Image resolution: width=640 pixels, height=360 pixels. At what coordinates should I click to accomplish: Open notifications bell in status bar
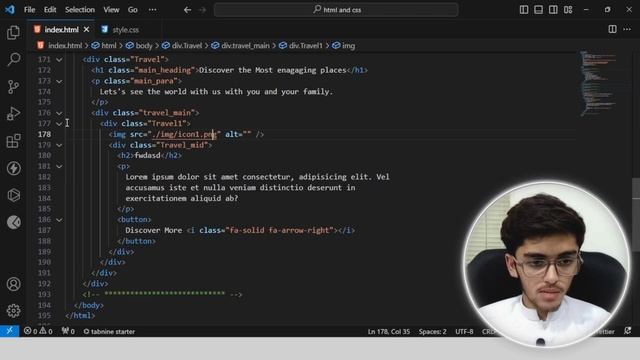click(x=628, y=331)
